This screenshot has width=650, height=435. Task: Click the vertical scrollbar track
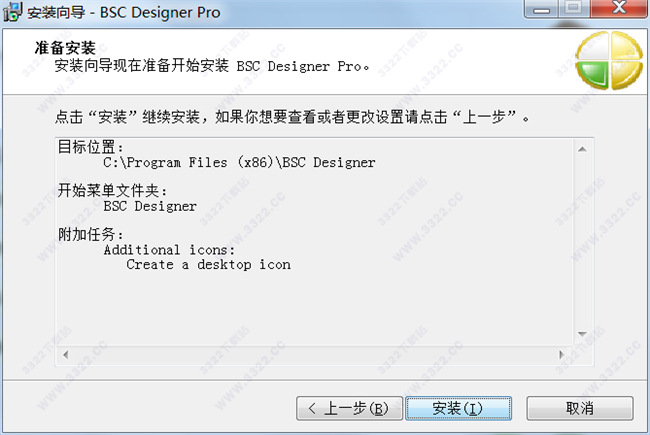click(580, 241)
